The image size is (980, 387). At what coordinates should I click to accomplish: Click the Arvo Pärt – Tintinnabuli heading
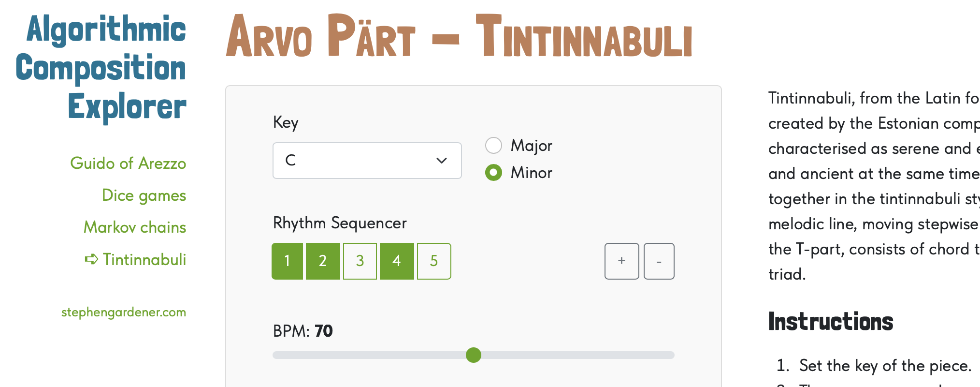coord(459,37)
